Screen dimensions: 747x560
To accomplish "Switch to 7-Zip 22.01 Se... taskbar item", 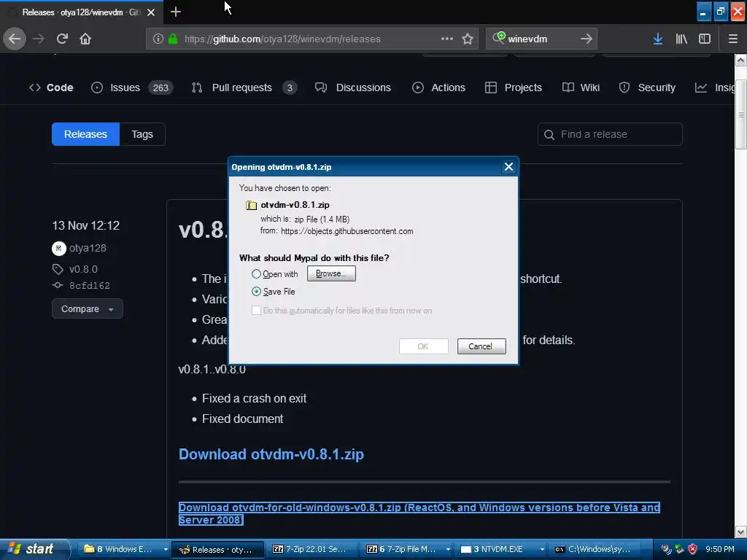I will click(x=311, y=550).
